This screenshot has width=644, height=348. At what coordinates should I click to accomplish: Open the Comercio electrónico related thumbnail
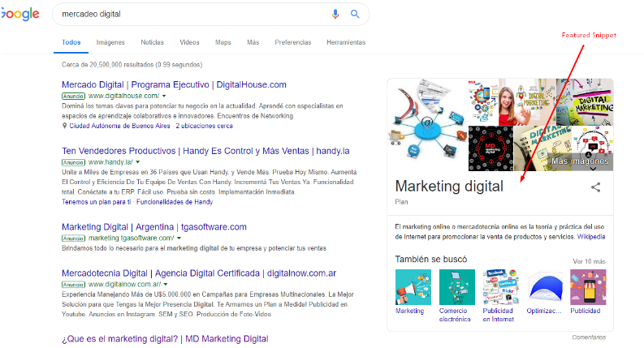[456, 287]
